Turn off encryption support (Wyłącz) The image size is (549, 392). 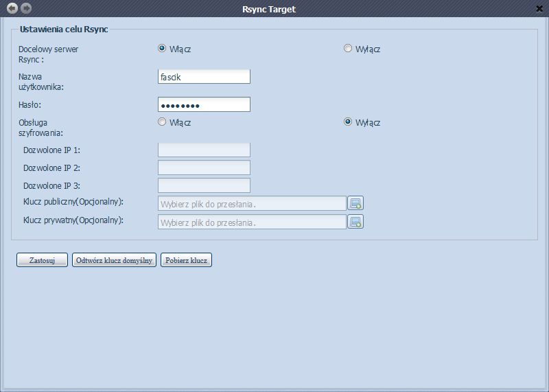(348, 122)
